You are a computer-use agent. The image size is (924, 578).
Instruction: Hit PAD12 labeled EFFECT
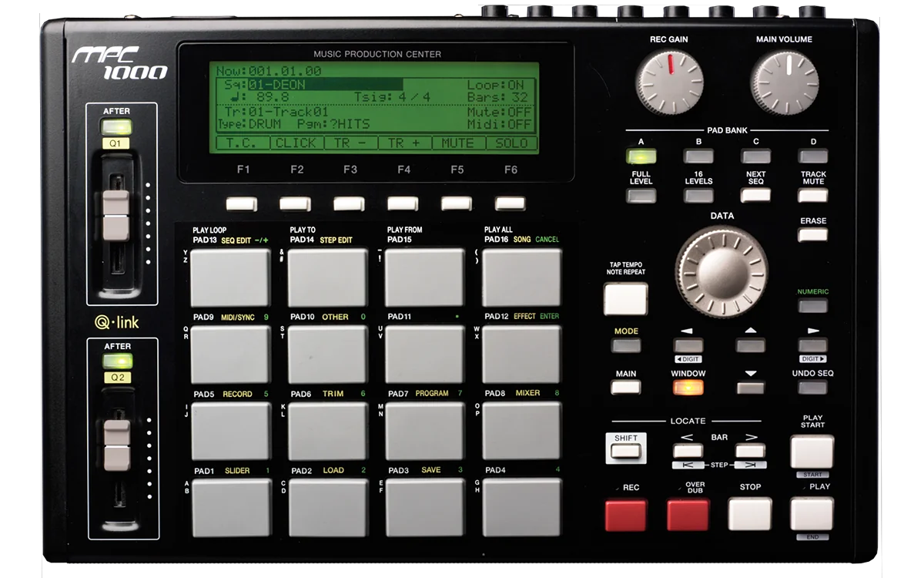coord(522,354)
